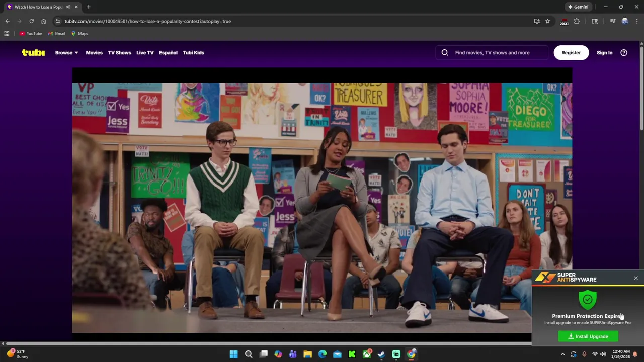Open Task View on the taskbar

pyautogui.click(x=263, y=354)
